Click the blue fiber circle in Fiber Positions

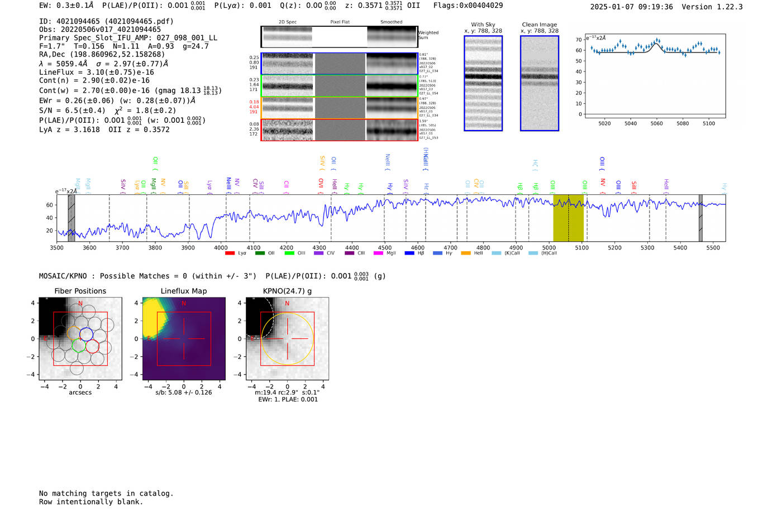pos(86,334)
